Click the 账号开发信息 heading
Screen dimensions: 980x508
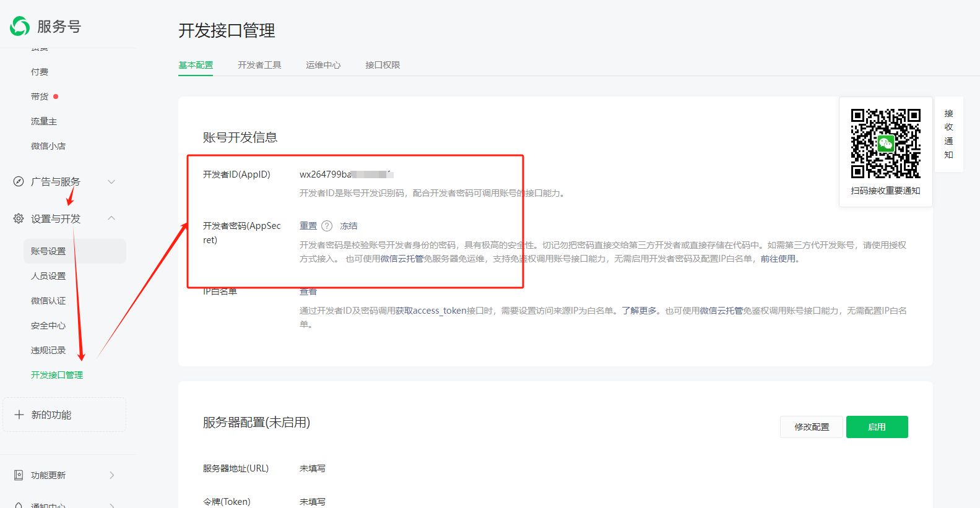(240, 137)
